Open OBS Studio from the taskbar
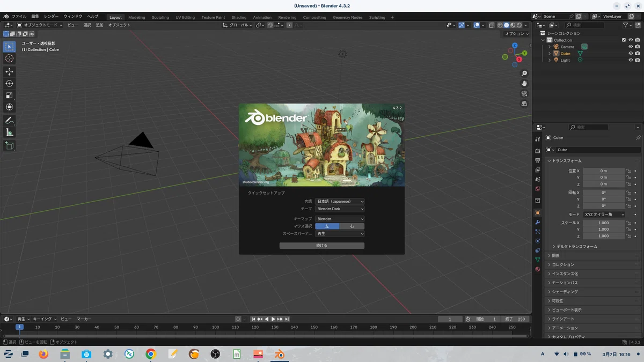 [215, 354]
